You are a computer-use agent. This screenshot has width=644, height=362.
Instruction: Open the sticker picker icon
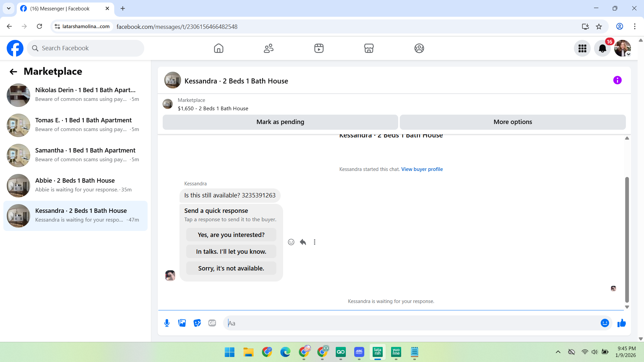(x=197, y=323)
